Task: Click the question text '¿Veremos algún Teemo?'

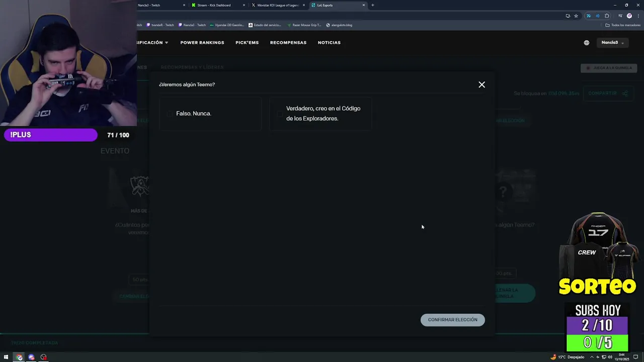Action: point(187,84)
